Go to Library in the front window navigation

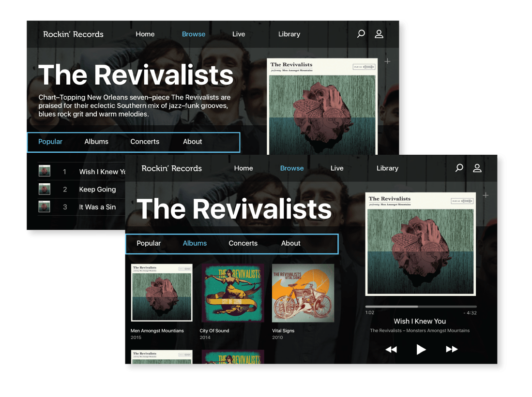click(x=387, y=168)
